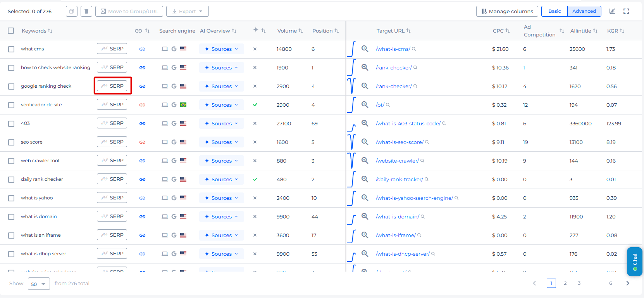Check the 'verificador de site' checkbox
The width and height of the screenshot is (644, 298).
(x=11, y=105)
